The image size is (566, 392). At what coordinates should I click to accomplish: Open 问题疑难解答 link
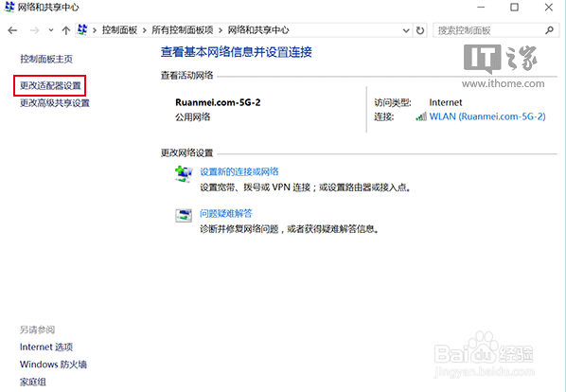(x=226, y=213)
